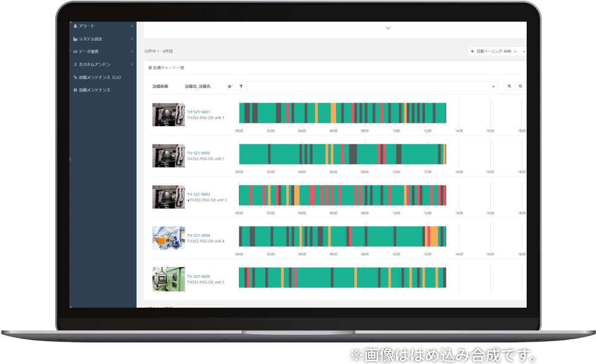Click the gear settings icon beside 設備ID, 設備名
This screenshot has width=596, height=364.
click(230, 87)
